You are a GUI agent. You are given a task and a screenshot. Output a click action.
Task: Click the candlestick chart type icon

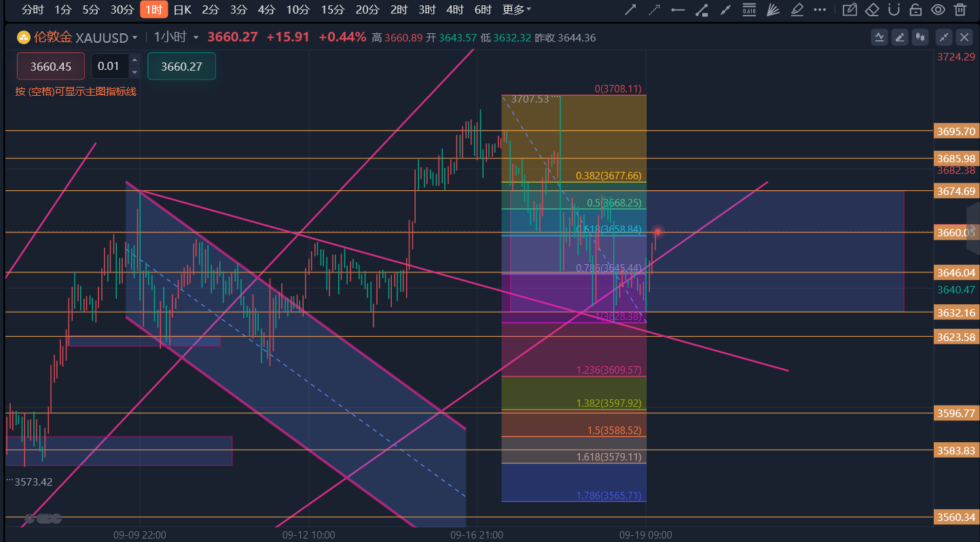point(922,37)
